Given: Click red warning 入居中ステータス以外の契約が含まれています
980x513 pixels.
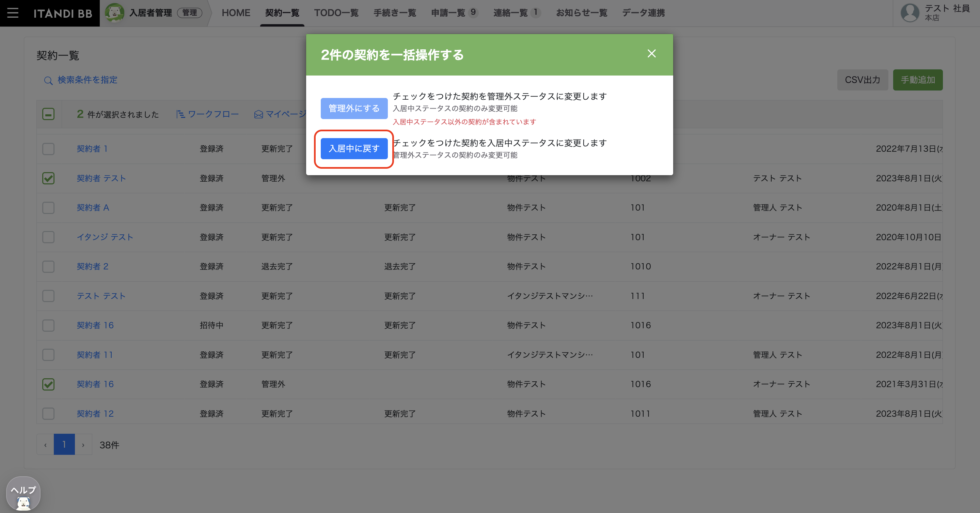Looking at the screenshot, I should [464, 122].
